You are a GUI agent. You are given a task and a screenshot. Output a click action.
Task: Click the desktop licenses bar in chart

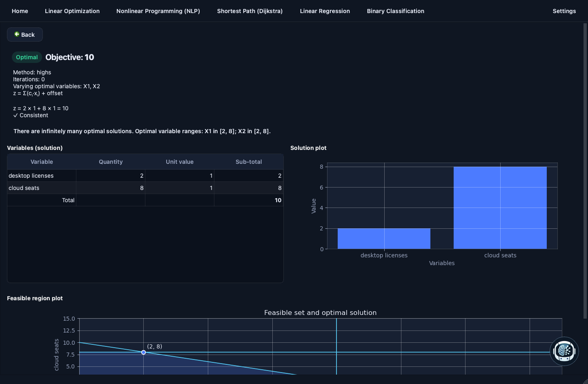(x=384, y=239)
